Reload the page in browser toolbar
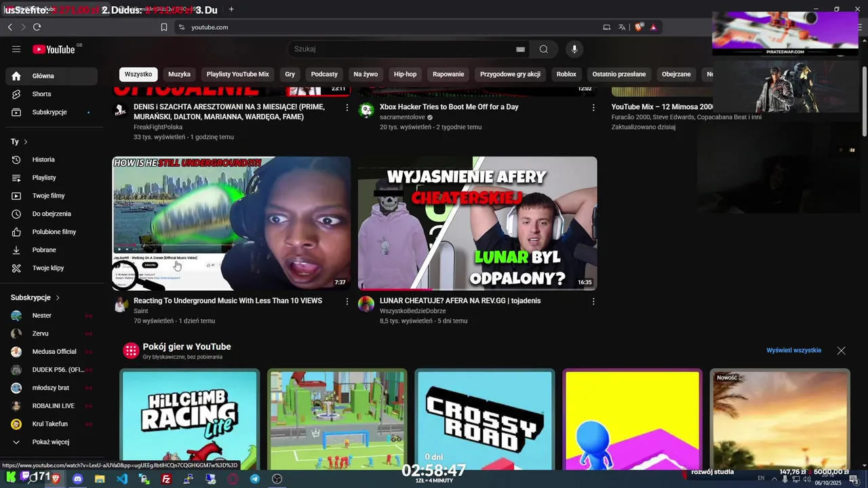The height and width of the screenshot is (488, 868). point(37,27)
